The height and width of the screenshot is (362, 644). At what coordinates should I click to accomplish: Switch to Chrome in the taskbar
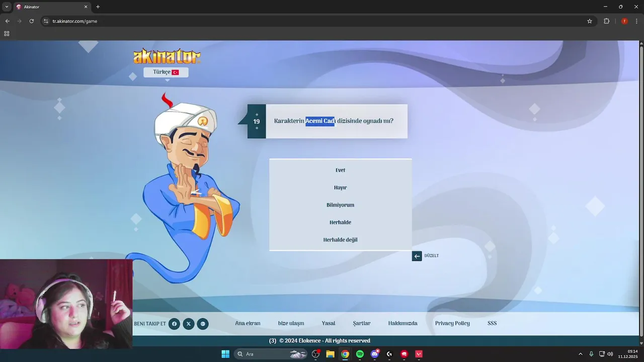click(x=345, y=354)
